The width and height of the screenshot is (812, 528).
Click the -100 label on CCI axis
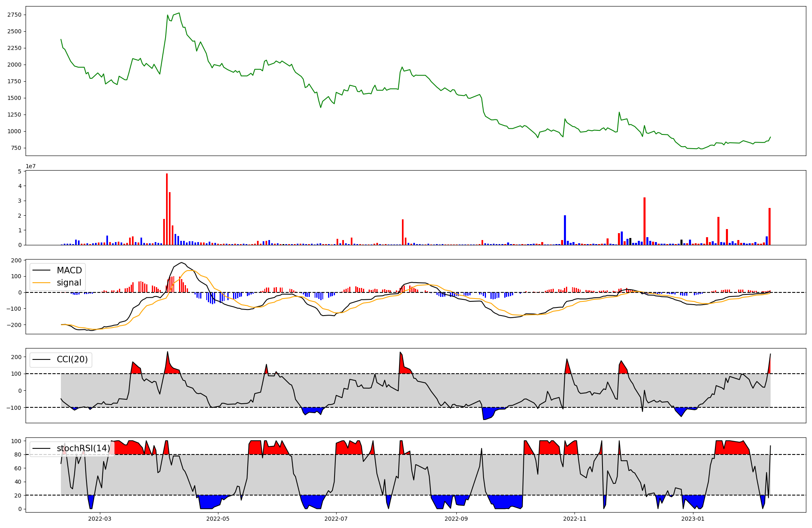[15, 407]
